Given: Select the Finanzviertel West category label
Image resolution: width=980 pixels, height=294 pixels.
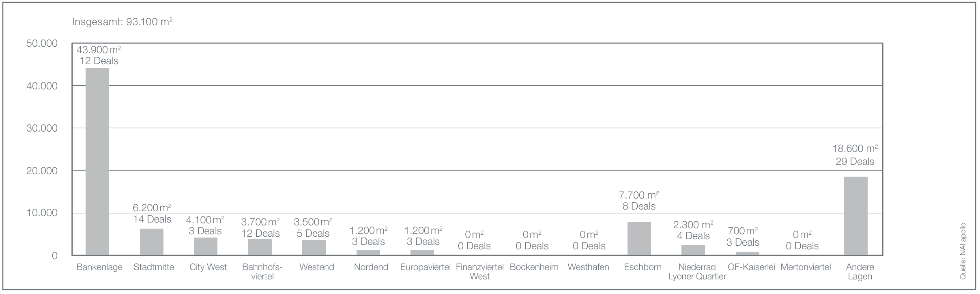Looking at the screenshot, I should (x=479, y=272).
